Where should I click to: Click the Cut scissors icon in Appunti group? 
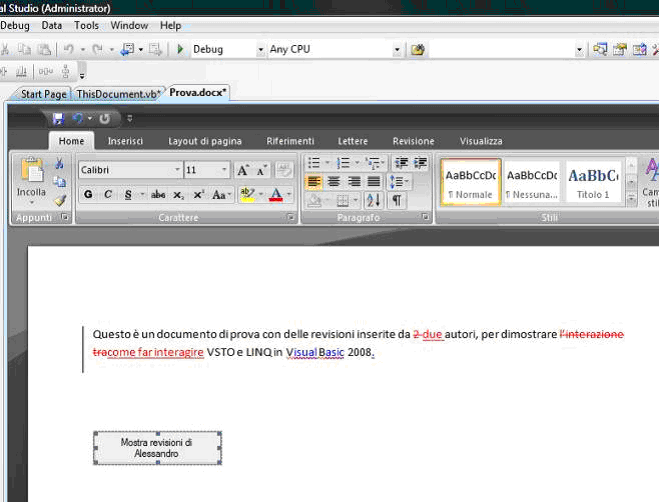coord(60,164)
